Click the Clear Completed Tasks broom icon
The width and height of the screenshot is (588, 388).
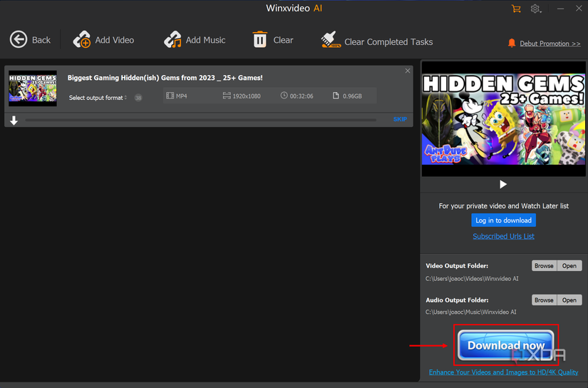[x=331, y=40]
